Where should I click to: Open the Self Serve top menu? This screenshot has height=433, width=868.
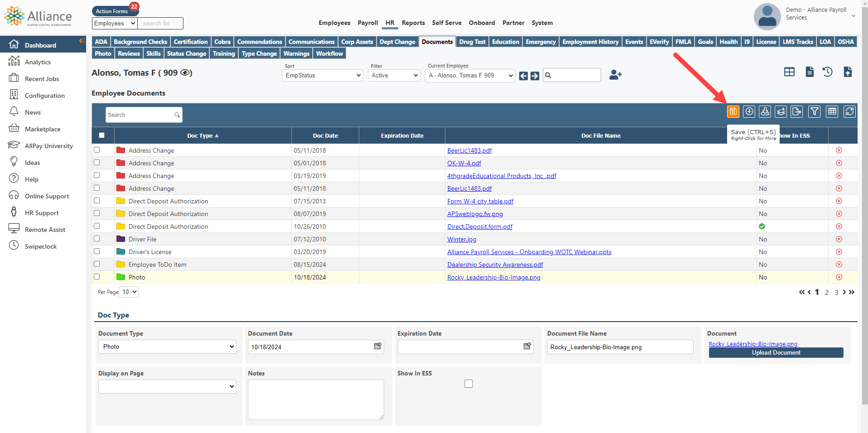447,23
